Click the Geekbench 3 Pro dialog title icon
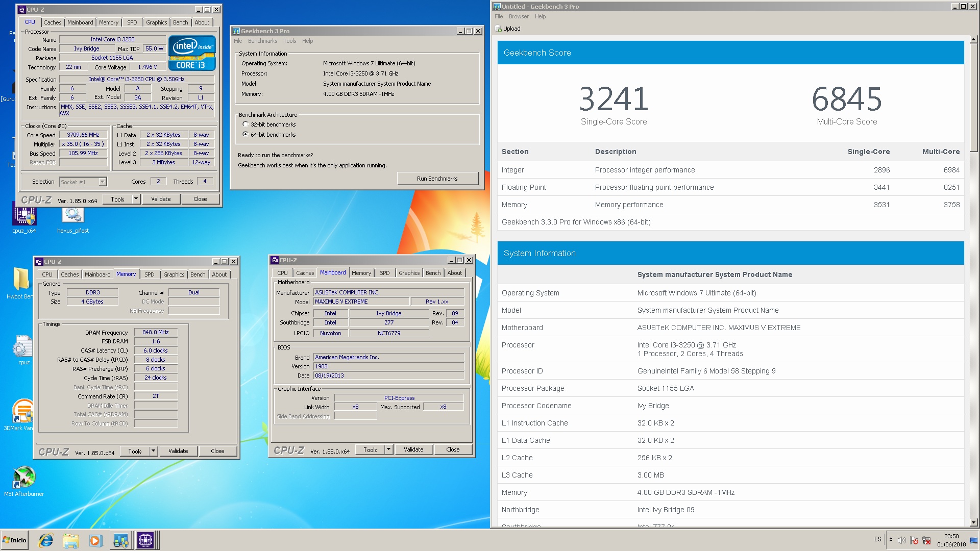The height and width of the screenshot is (551, 980). [x=236, y=31]
